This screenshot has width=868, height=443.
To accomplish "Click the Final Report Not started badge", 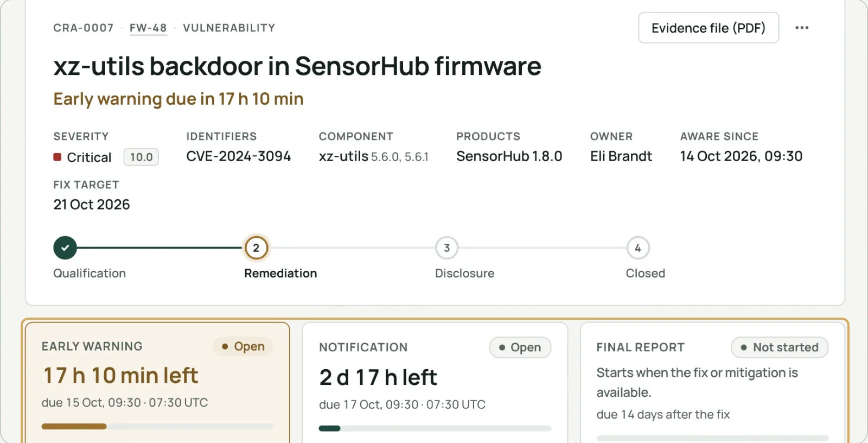I will coord(780,347).
